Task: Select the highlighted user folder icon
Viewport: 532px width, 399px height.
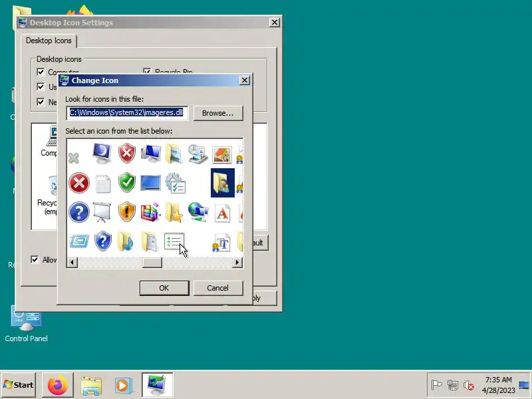Action: (223, 183)
